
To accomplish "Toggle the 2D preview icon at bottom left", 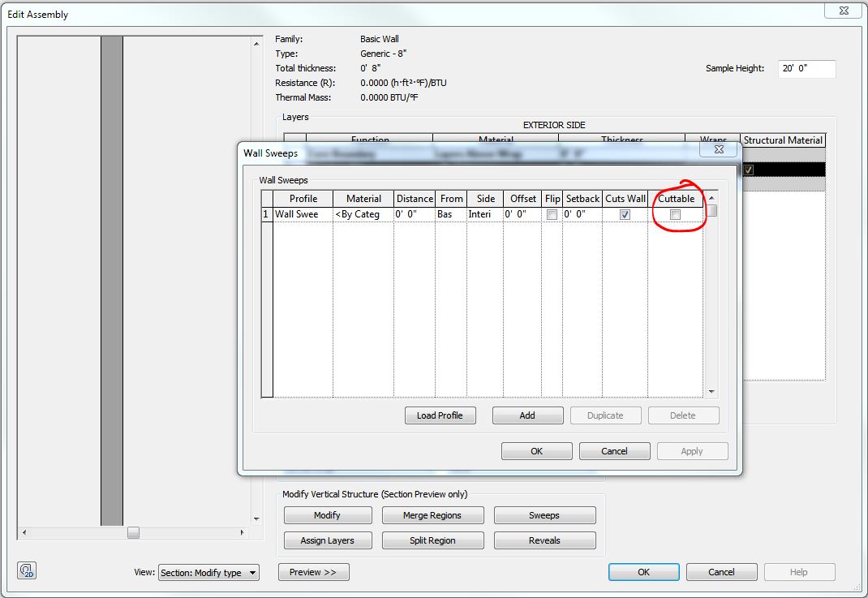I will click(x=27, y=570).
